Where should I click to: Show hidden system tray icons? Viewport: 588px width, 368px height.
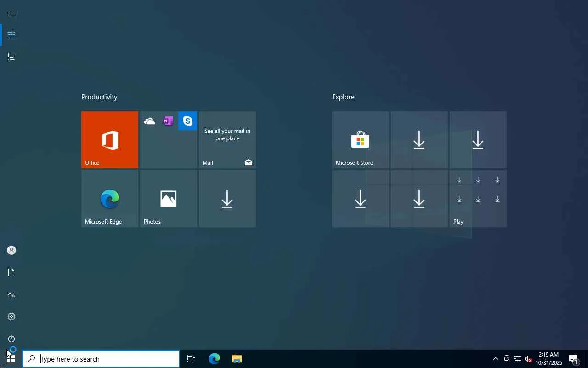pos(495,359)
